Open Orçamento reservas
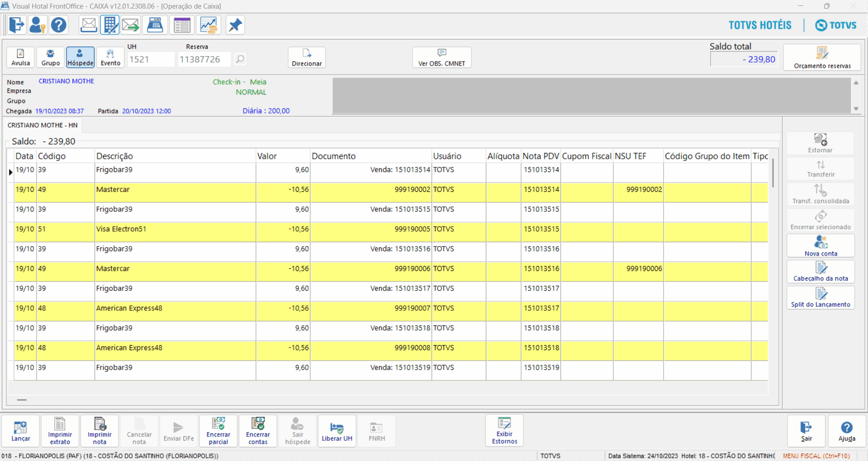 coord(822,57)
